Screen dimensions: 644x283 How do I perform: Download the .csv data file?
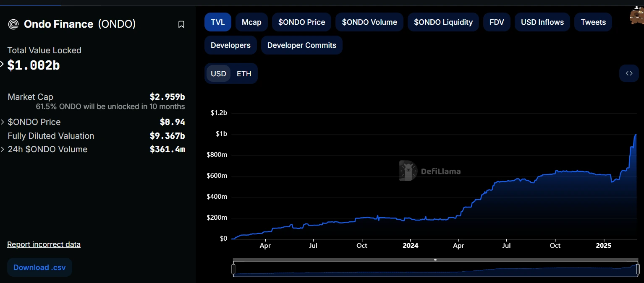tap(39, 267)
